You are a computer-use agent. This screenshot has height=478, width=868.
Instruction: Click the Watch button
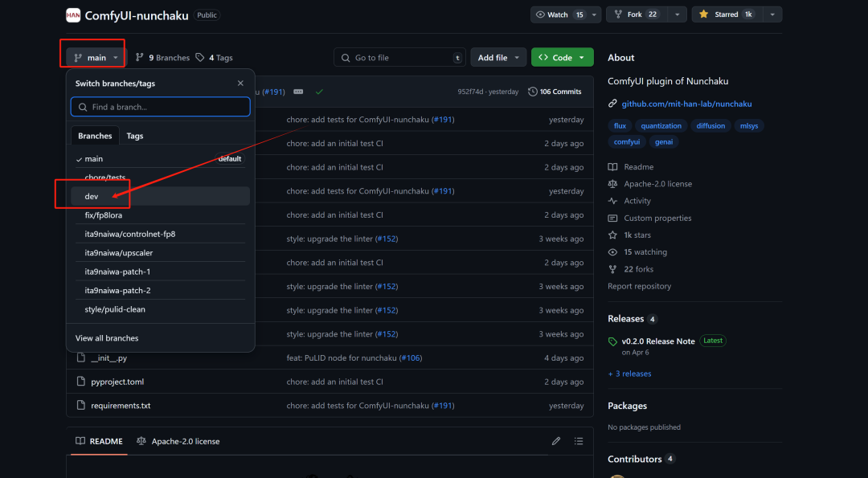coord(559,14)
